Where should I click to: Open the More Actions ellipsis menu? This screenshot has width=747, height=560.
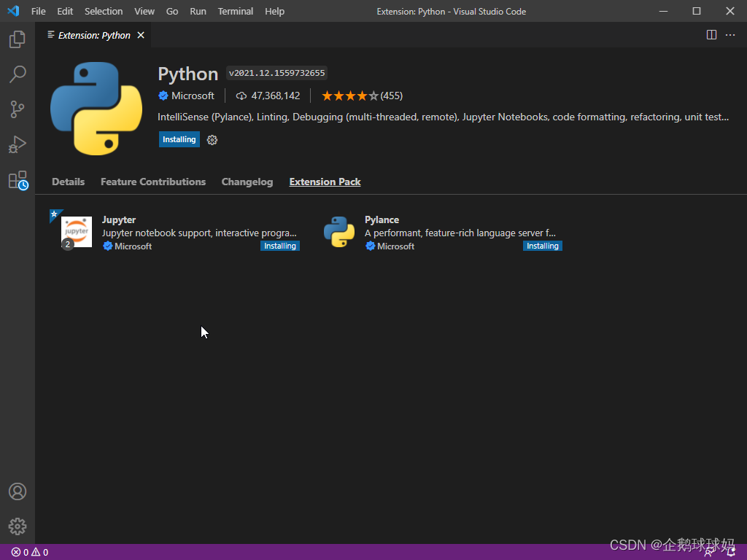(730, 34)
